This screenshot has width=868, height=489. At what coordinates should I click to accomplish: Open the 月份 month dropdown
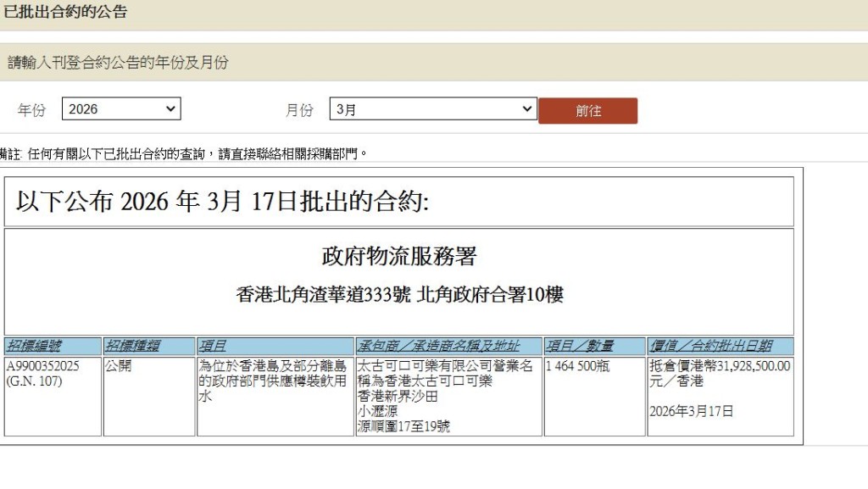point(432,108)
